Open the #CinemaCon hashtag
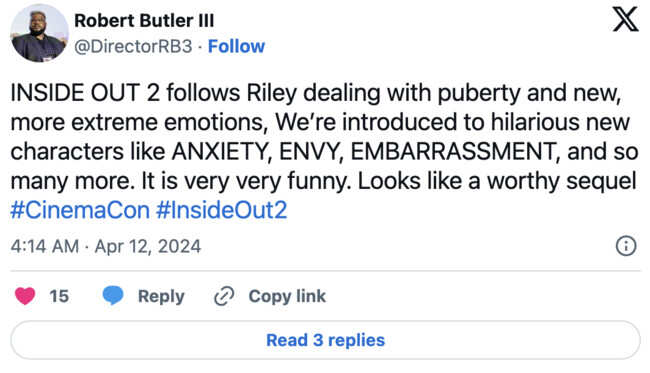 click(80, 210)
